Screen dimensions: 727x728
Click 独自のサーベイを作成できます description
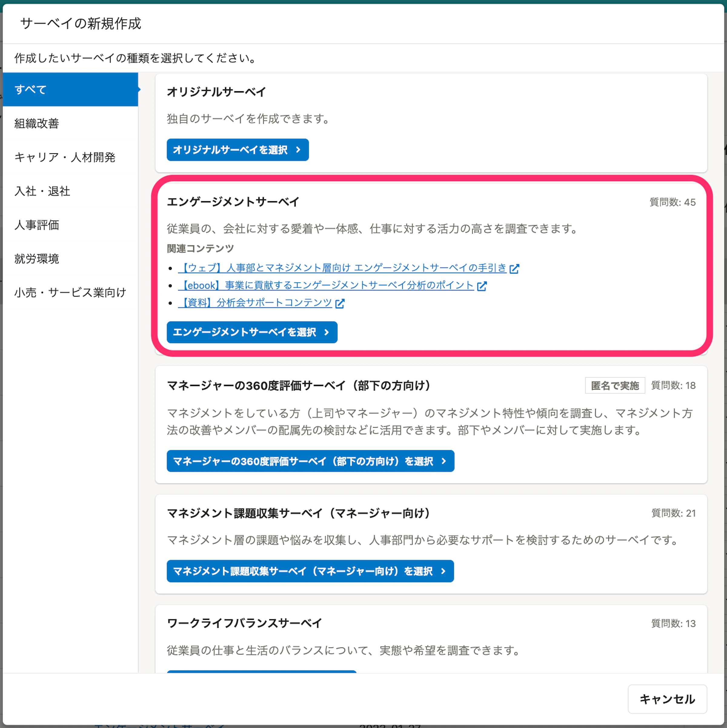pyautogui.click(x=249, y=119)
